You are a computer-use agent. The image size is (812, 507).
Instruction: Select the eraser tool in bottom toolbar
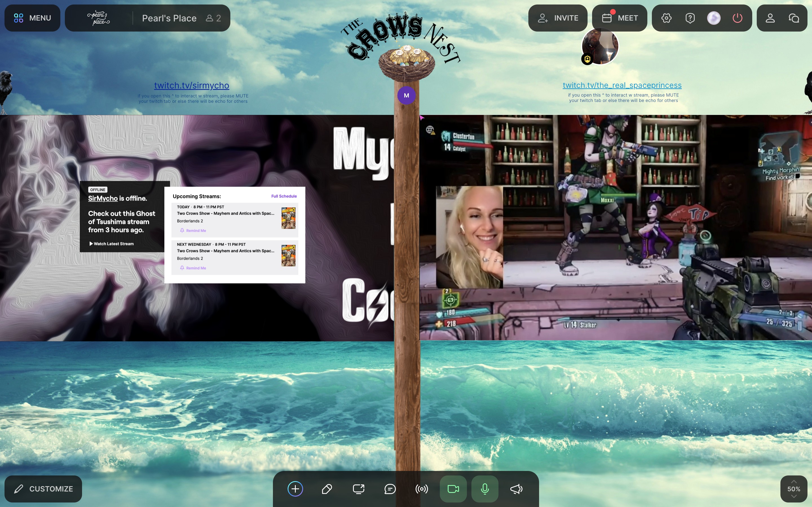pos(326,489)
